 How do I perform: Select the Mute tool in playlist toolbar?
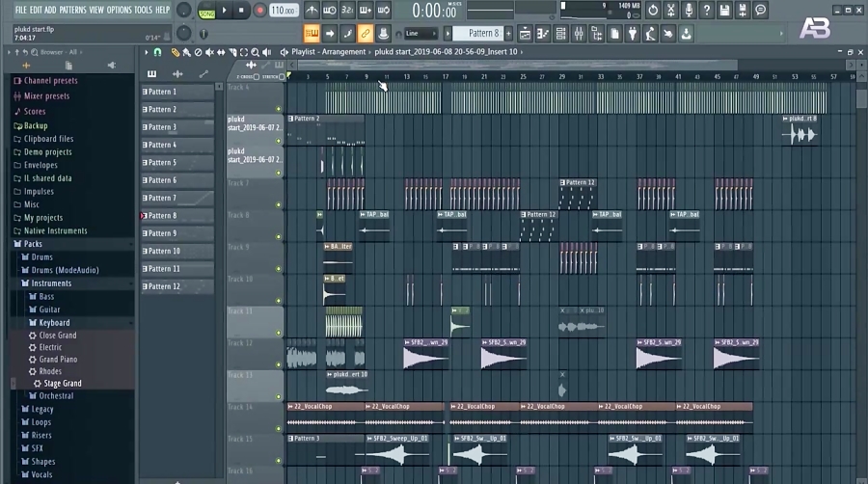coord(210,52)
